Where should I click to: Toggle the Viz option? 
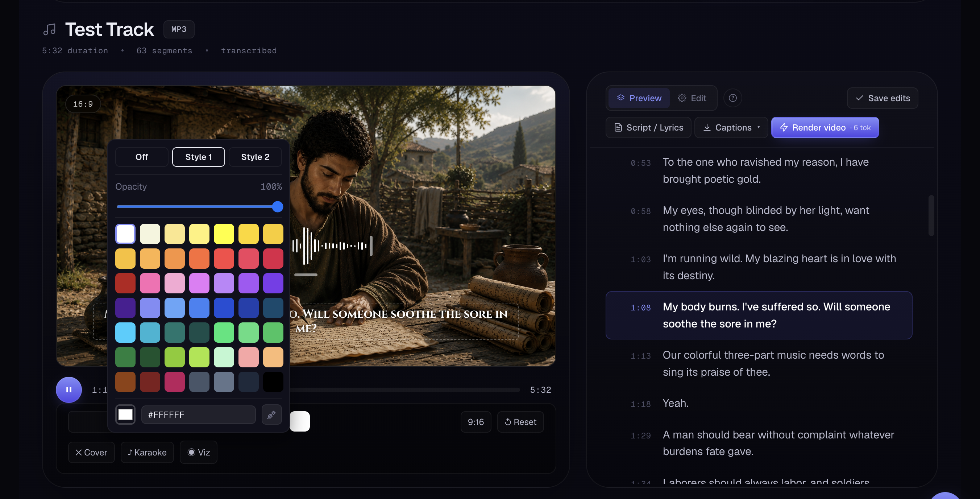(x=198, y=452)
